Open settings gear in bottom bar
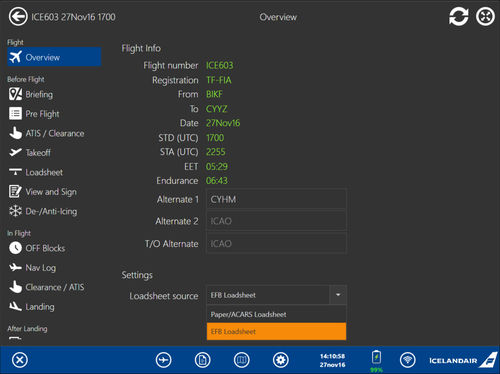The width and height of the screenshot is (500, 374). (281, 360)
